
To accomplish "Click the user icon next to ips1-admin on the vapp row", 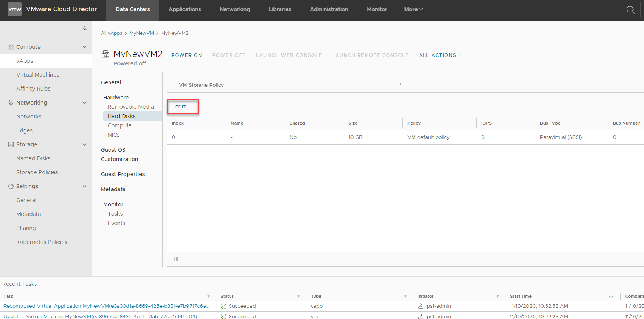I will pos(421,306).
